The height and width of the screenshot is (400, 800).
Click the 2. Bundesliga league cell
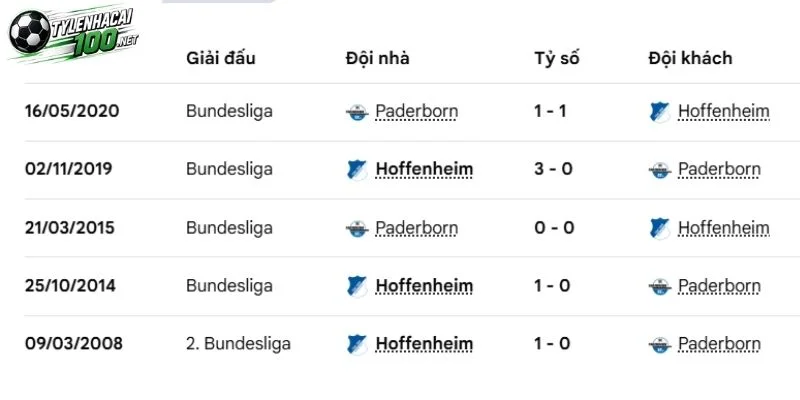[238, 343]
